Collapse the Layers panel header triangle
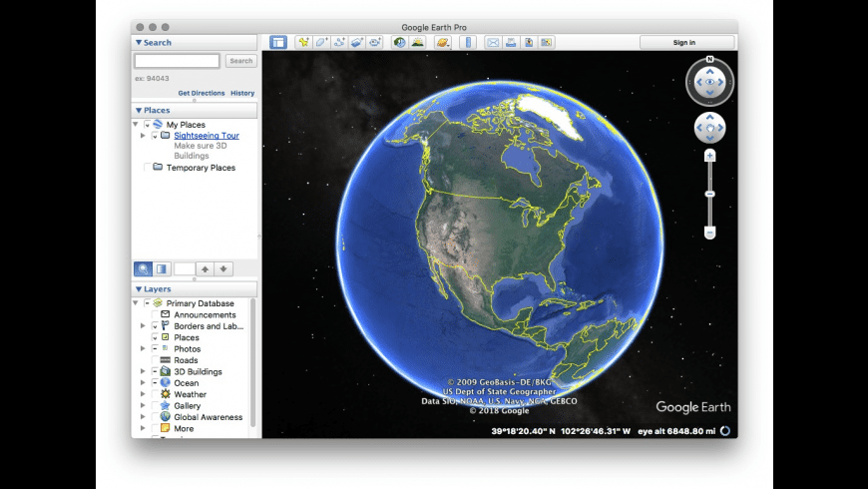The image size is (868, 489). tap(139, 289)
